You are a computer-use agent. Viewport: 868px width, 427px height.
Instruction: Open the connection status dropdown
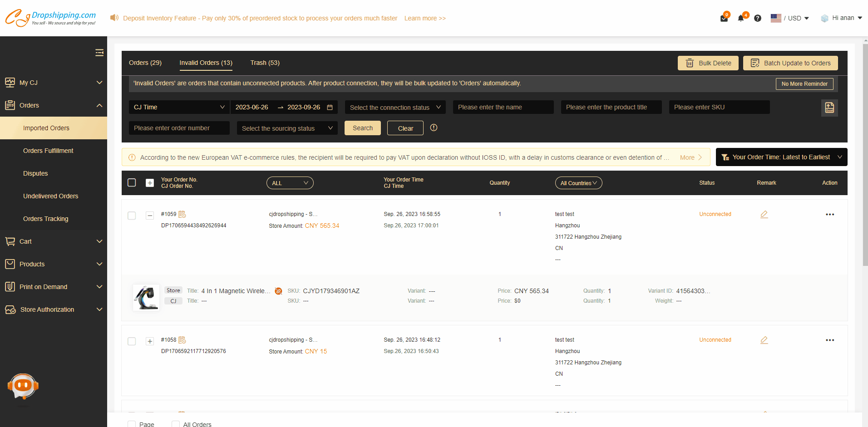pos(395,108)
